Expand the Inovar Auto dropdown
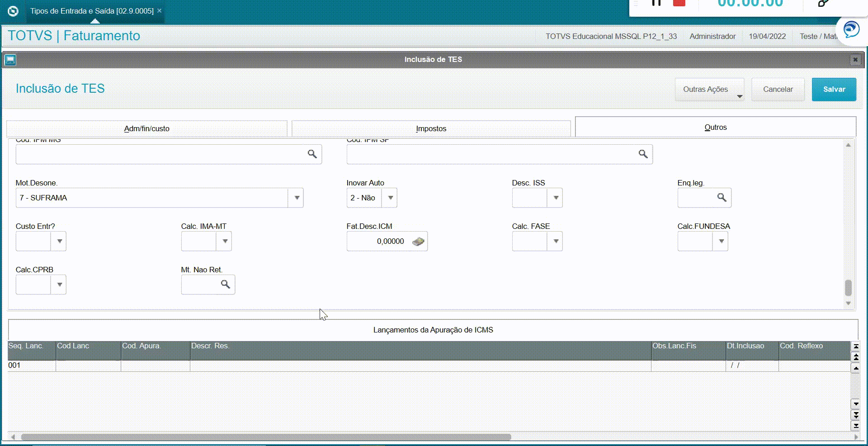This screenshot has width=868, height=446. 390,198
